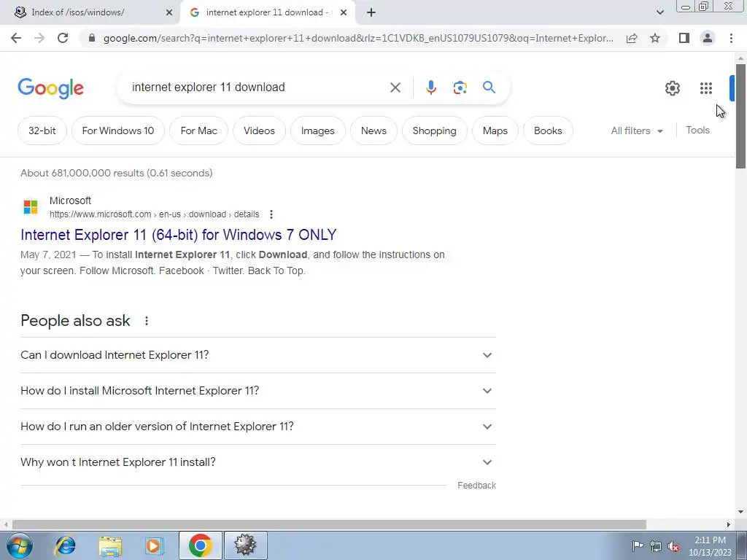Click the microsoft.com result URL

point(155,214)
